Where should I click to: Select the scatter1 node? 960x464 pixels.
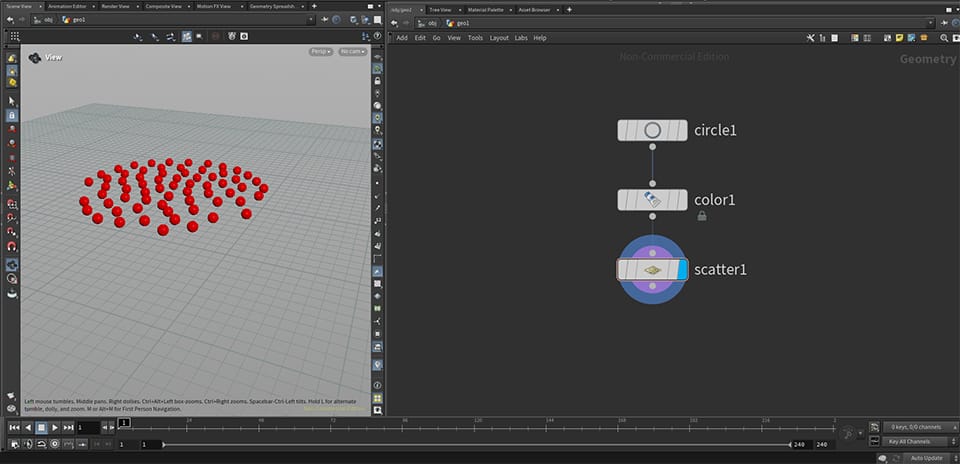(x=653, y=269)
